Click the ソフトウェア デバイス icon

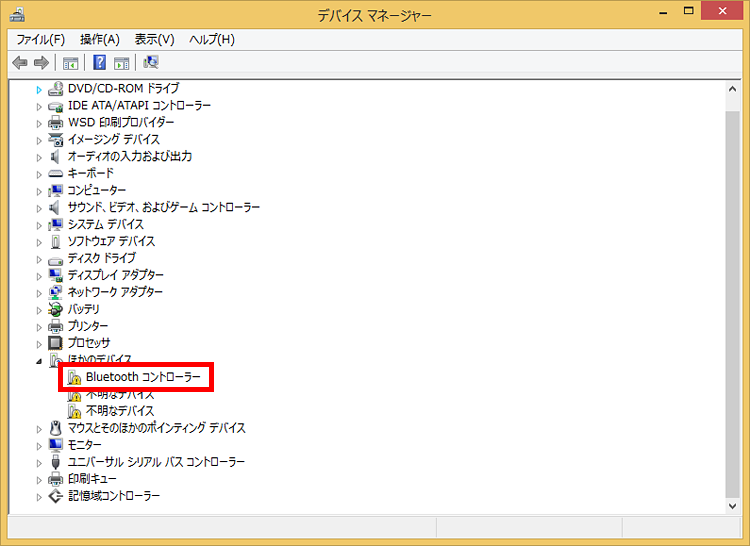(55, 241)
